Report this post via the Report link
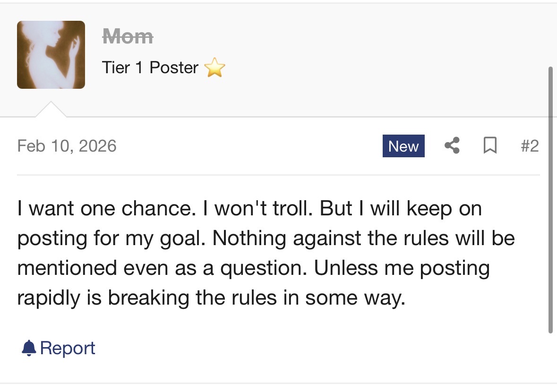Viewport: 557px width, 392px height. (68, 348)
